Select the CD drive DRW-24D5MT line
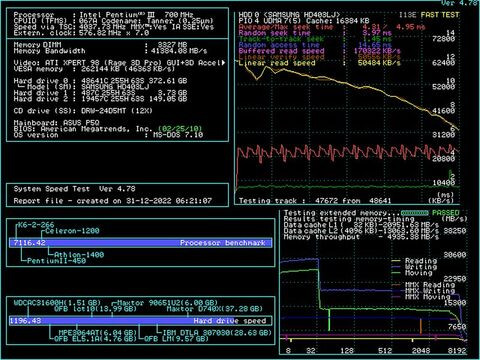480x360 pixels. point(83,111)
